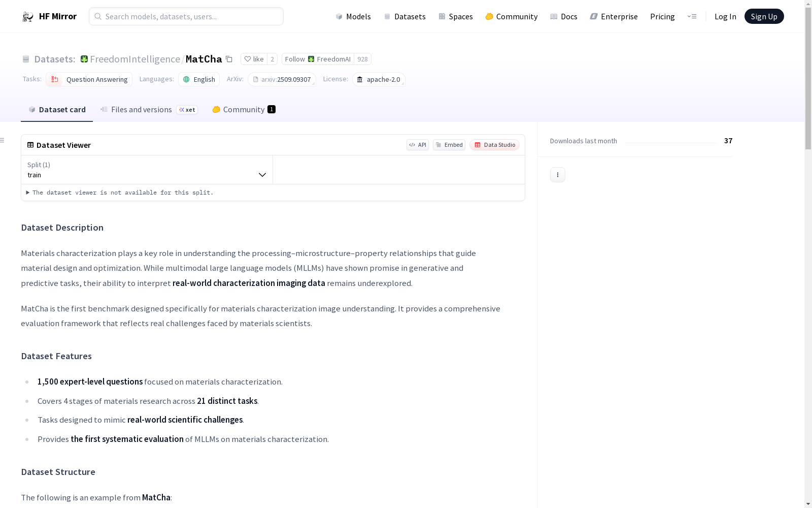
Task: Open Docs in the top navigation
Action: click(x=564, y=17)
